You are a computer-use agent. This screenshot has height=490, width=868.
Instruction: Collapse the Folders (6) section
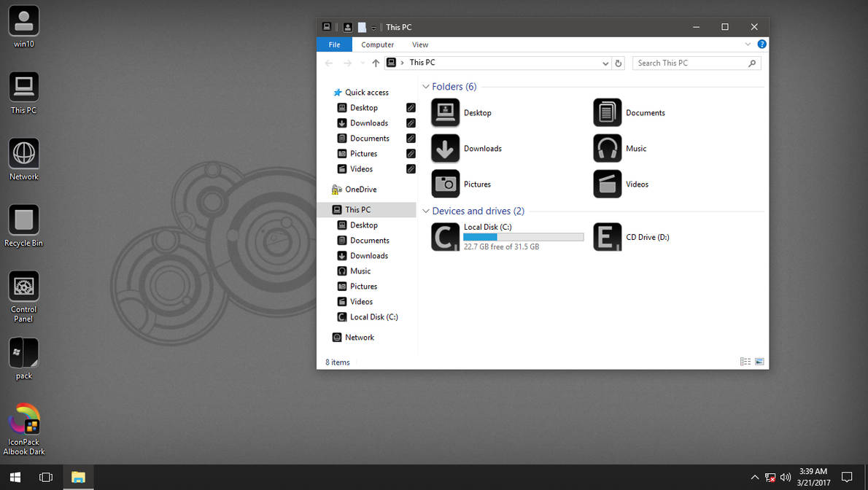pos(425,86)
